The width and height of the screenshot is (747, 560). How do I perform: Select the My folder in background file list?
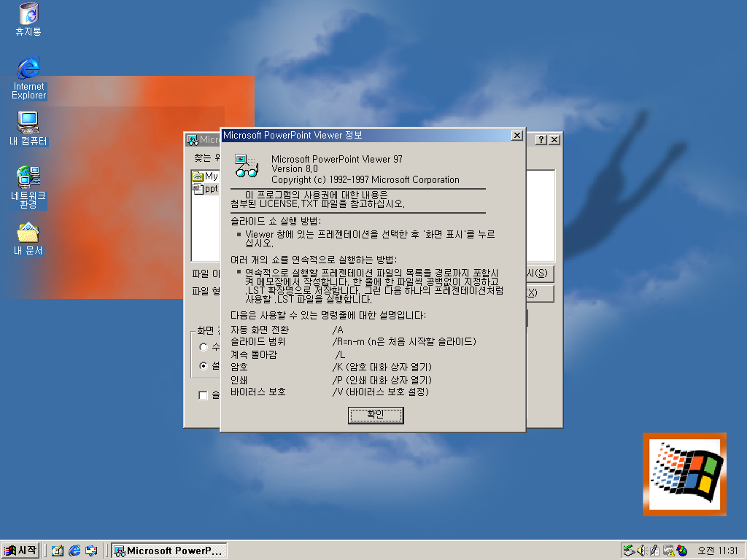coord(205,176)
